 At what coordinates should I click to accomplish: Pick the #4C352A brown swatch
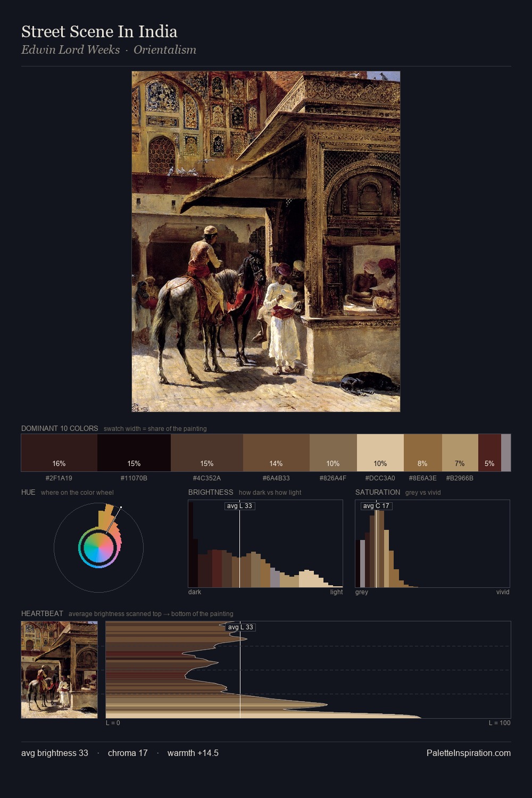tap(207, 453)
